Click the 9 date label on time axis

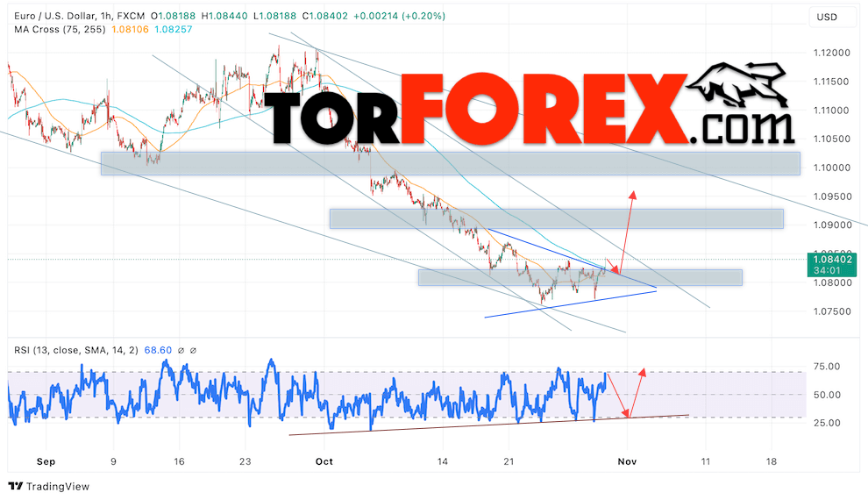click(113, 461)
